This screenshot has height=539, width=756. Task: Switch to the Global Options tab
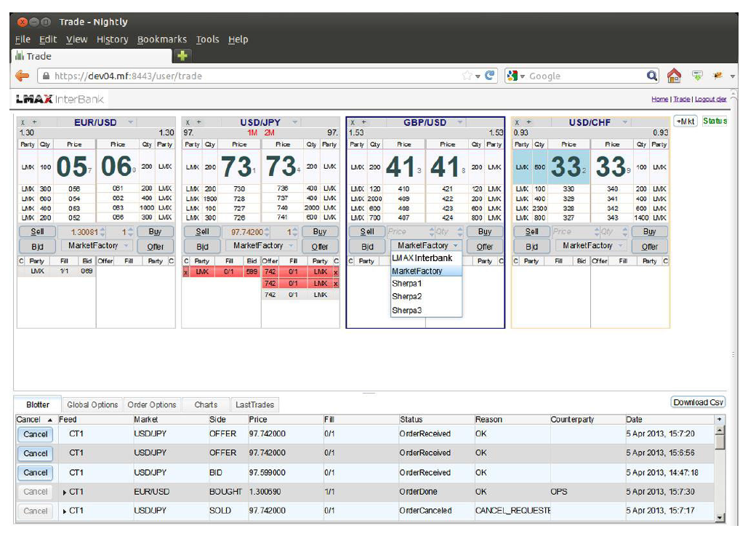click(92, 405)
